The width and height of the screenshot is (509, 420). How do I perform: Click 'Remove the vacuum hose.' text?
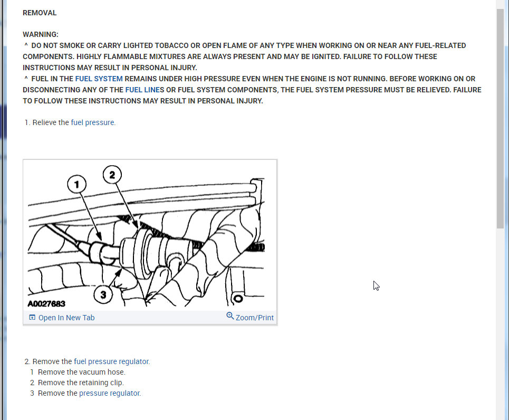pyautogui.click(x=81, y=373)
